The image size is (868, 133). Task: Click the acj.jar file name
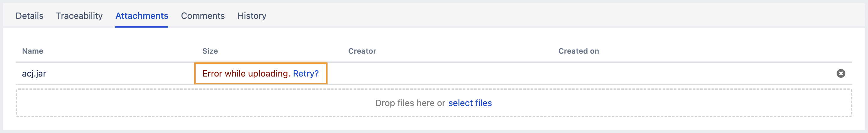(x=34, y=73)
